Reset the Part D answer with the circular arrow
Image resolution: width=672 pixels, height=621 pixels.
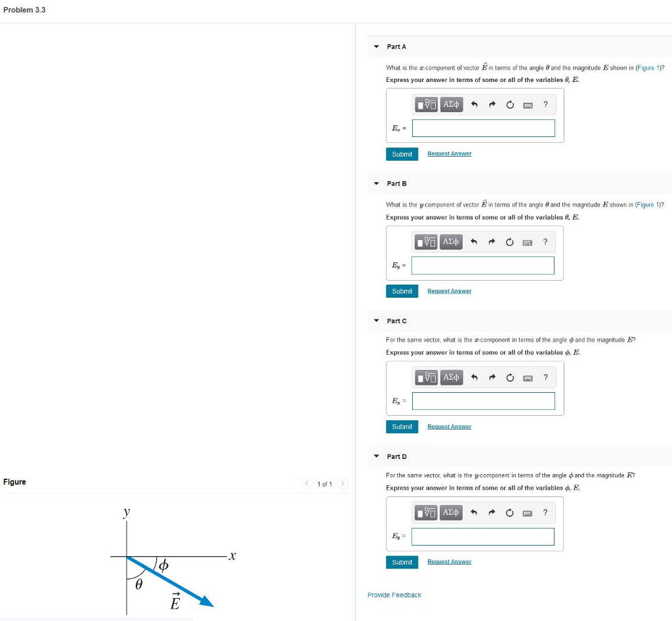[x=510, y=512]
